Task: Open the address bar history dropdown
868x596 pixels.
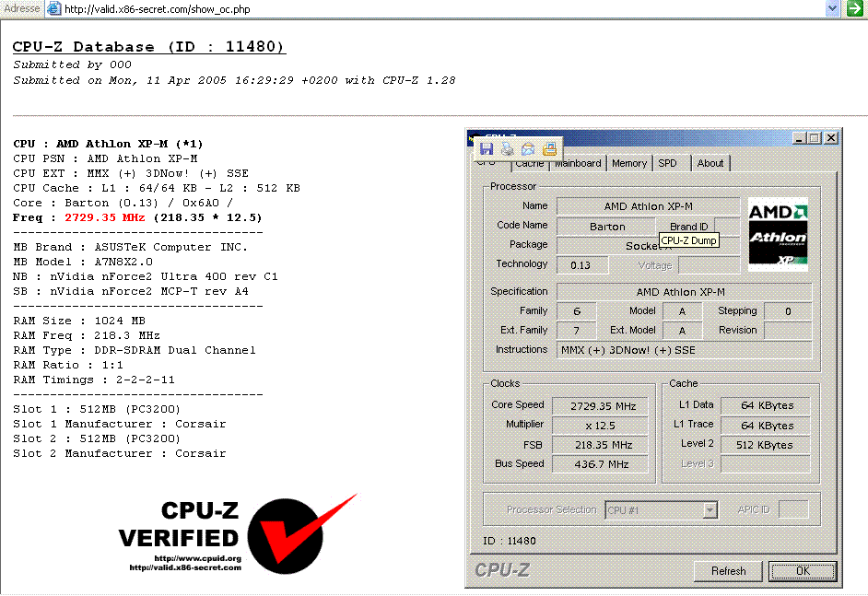Action: (832, 8)
